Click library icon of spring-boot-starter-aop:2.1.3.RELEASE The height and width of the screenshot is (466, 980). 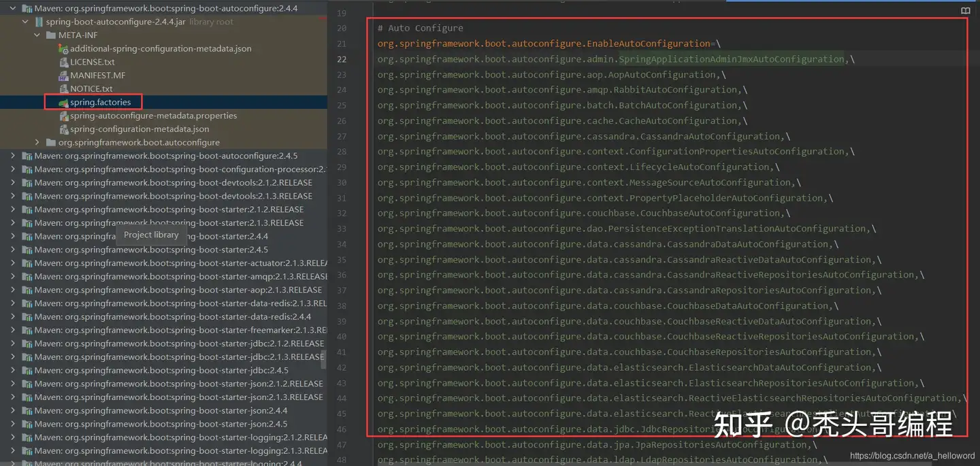tap(27, 290)
